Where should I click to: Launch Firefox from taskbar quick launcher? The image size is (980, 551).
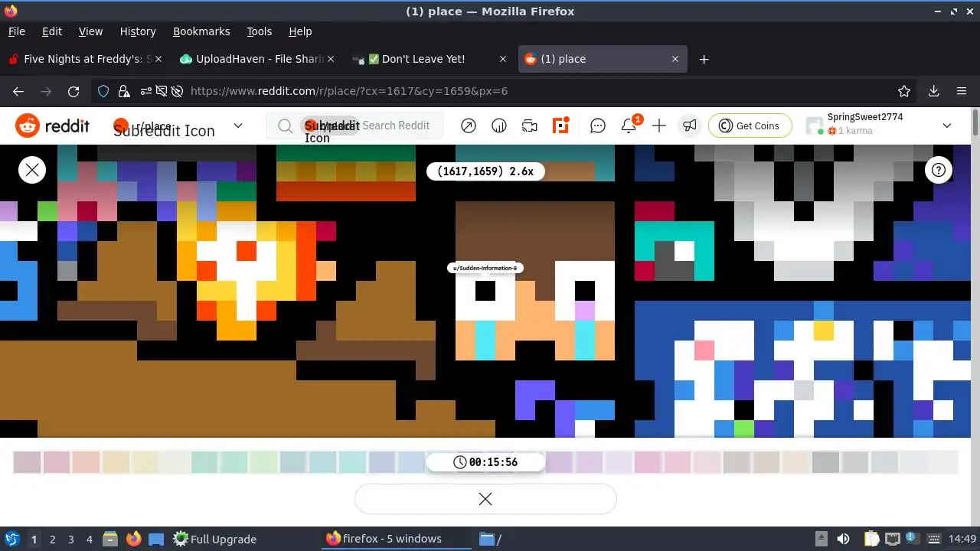click(x=134, y=539)
